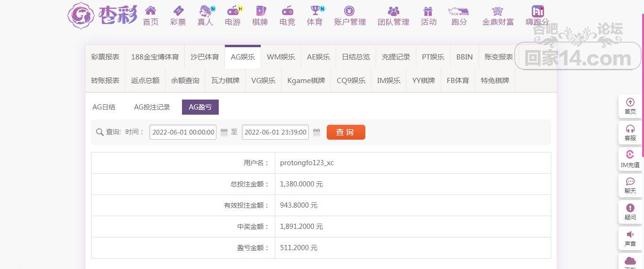Open the 余额查询 tab
The height and width of the screenshot is (269, 644).
coord(185,81)
